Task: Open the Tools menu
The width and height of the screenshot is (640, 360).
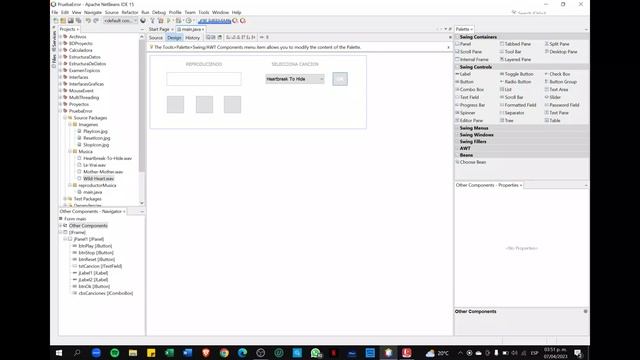Action: point(204,13)
